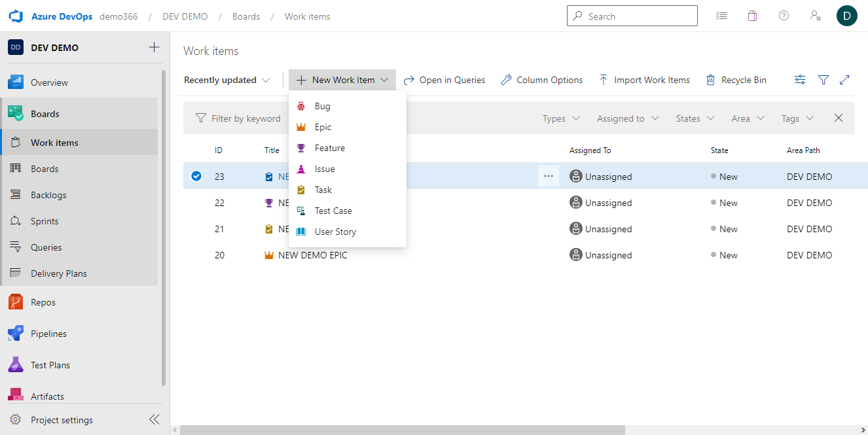Click the plus icon next to DEV DEMO
The height and width of the screenshot is (435, 868).
pos(154,47)
